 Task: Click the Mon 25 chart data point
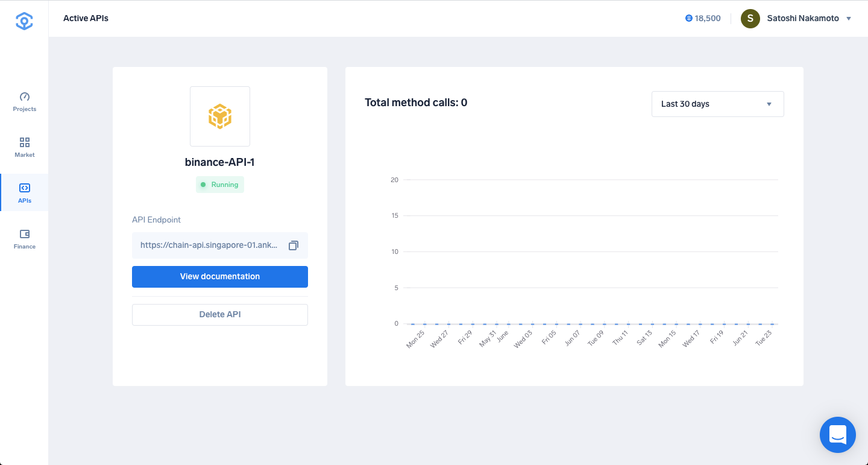coord(413,324)
